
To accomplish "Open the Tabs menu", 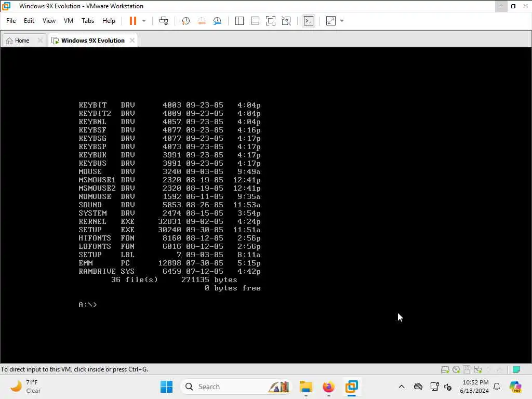I will [x=88, y=21].
